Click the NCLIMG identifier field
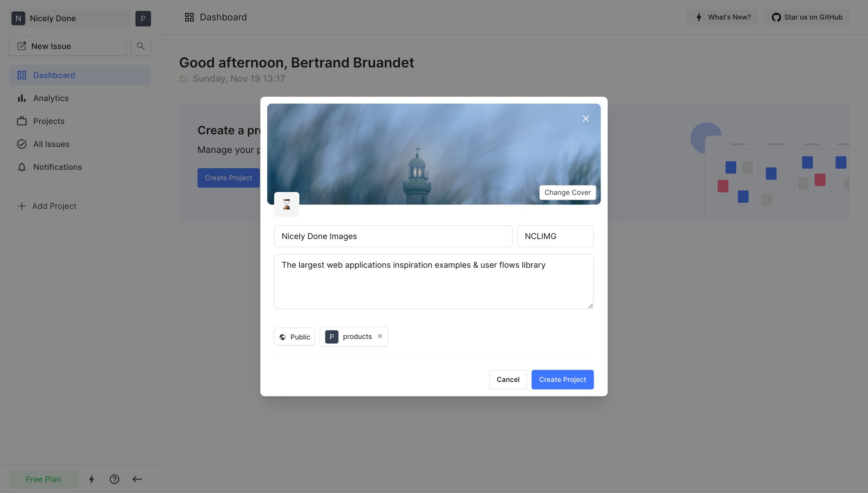The image size is (868, 493). pyautogui.click(x=555, y=236)
